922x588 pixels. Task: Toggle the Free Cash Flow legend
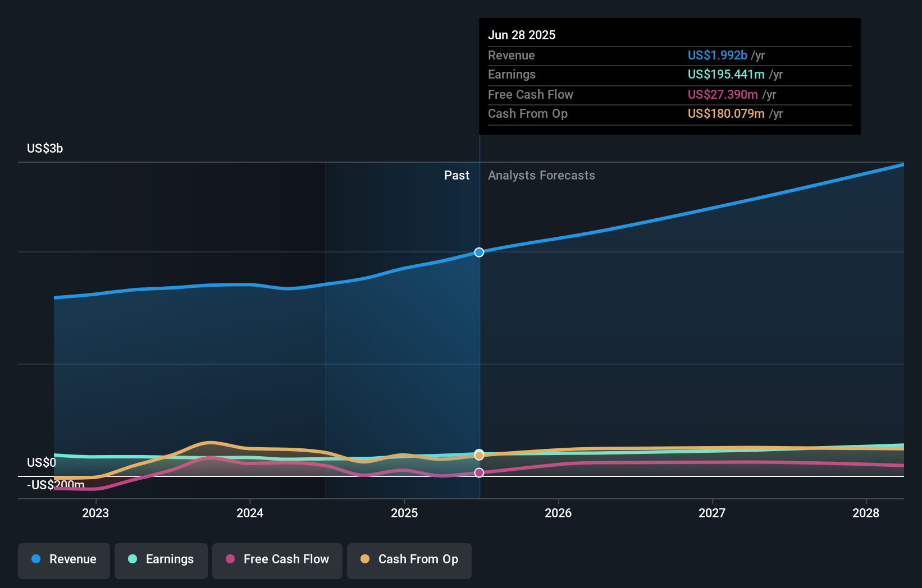277,561
